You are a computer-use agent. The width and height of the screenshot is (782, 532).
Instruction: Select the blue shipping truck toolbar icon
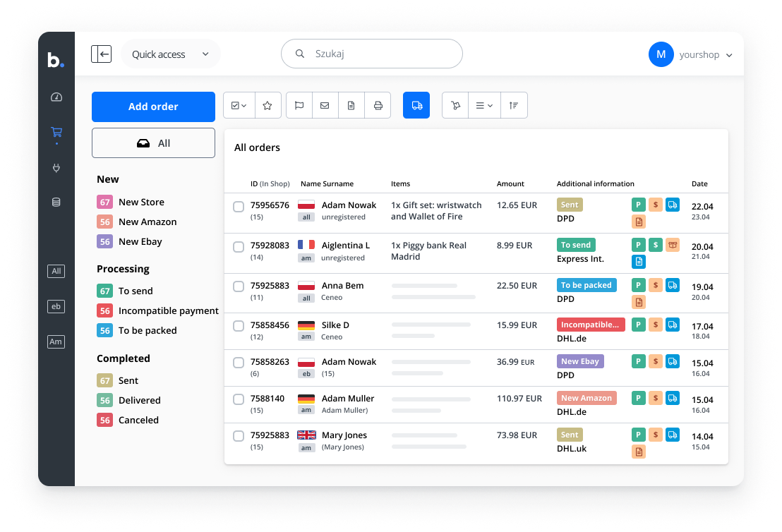point(416,104)
